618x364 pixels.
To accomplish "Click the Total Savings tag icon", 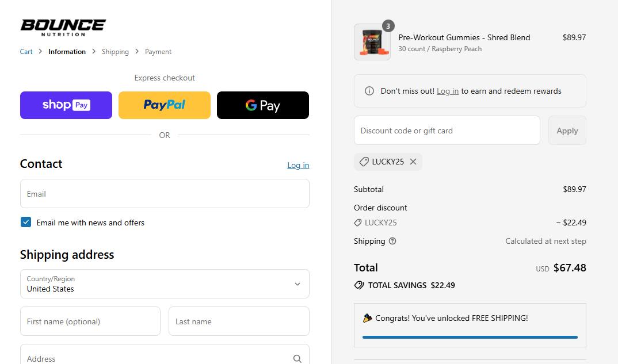I will [x=359, y=285].
